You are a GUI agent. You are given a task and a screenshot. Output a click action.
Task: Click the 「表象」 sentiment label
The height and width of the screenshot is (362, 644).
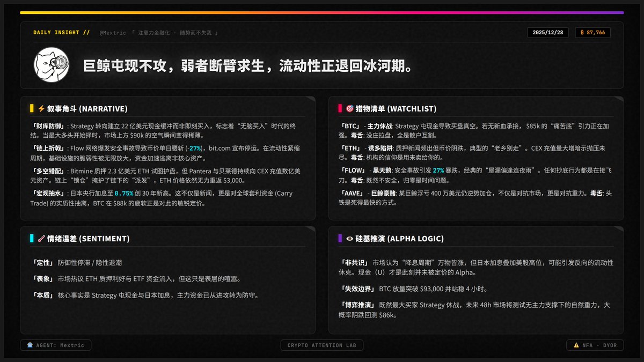[43, 279]
